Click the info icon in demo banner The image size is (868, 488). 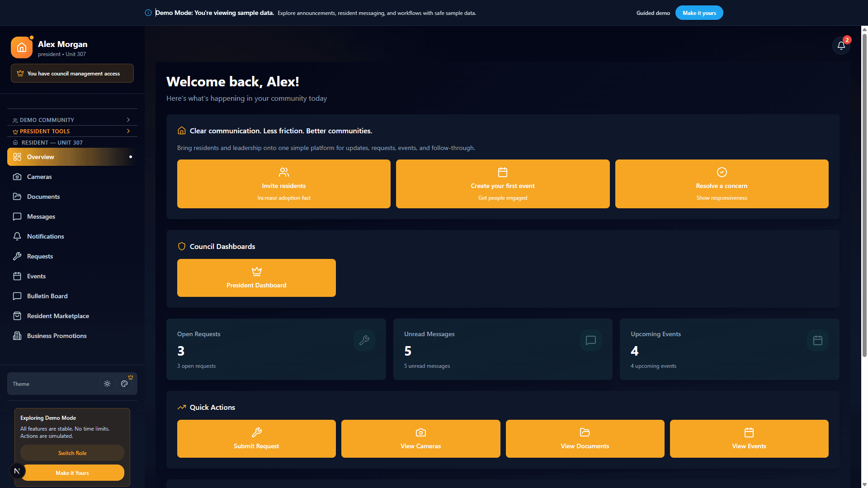click(x=148, y=13)
